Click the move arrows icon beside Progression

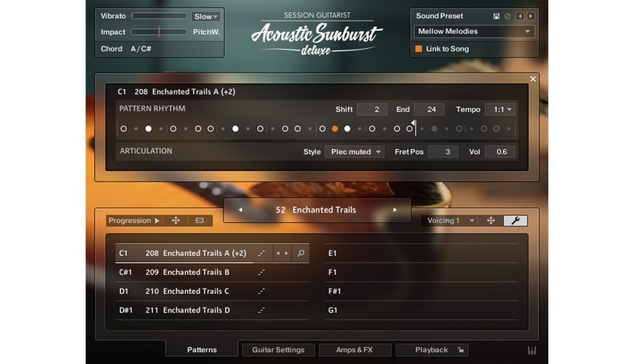coord(176,220)
